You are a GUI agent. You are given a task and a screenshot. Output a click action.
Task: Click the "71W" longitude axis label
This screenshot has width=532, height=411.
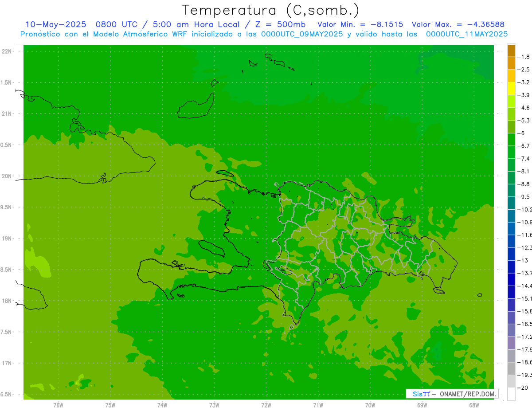[318, 405]
